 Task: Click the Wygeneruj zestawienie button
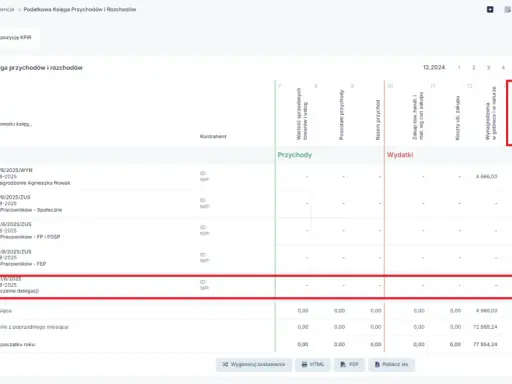pos(254,365)
